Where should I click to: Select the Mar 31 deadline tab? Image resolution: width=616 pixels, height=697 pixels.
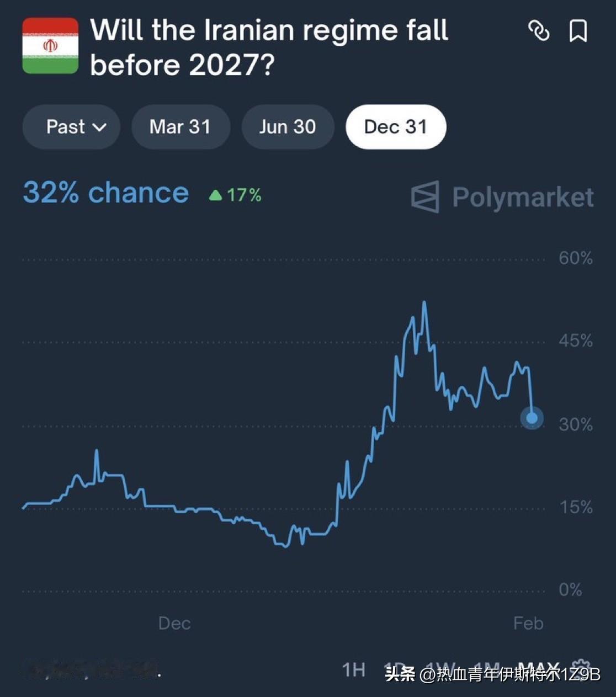point(180,127)
